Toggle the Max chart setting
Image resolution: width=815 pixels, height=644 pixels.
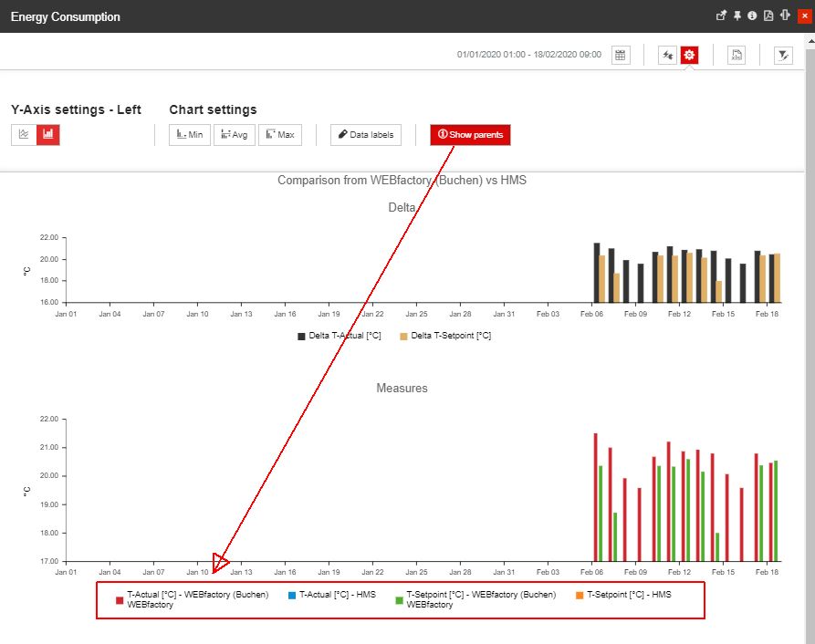(280, 135)
